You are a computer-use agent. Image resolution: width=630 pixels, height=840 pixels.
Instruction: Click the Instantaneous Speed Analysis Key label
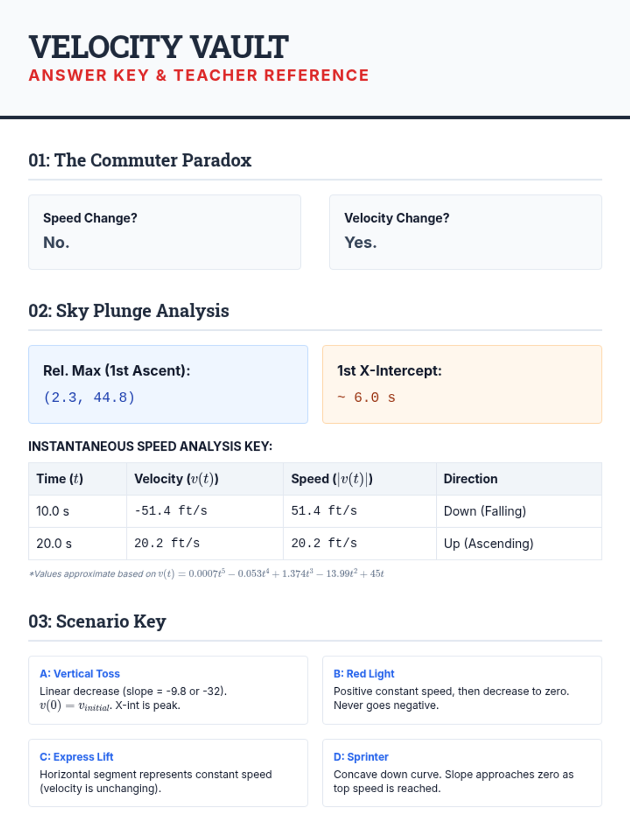click(150, 446)
